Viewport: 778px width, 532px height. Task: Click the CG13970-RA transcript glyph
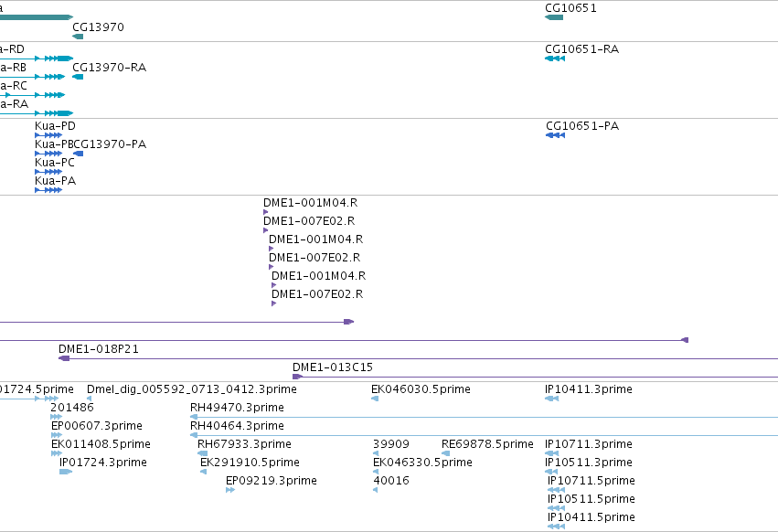click(x=78, y=77)
